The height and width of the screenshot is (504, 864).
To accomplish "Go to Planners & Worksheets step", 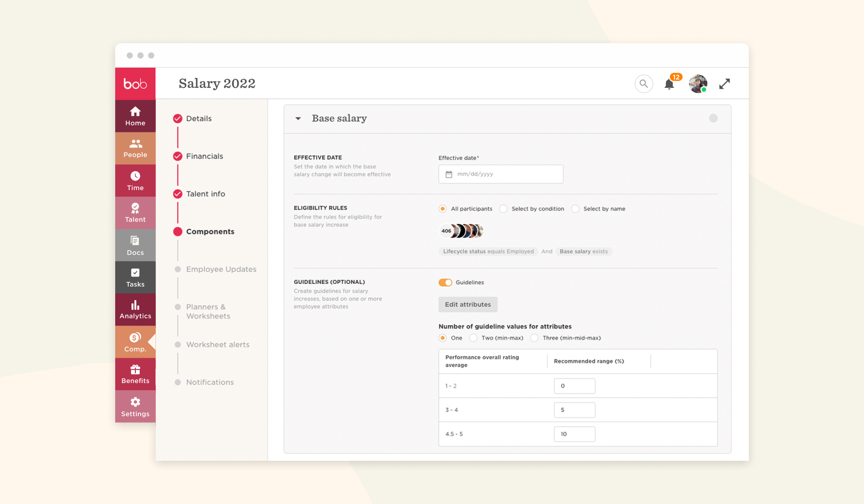I will point(203,312).
